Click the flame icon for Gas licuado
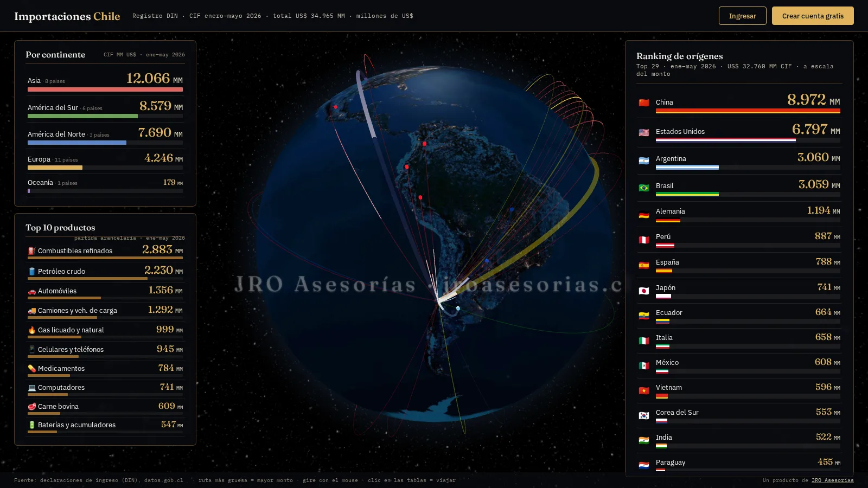The image size is (868, 488). pyautogui.click(x=31, y=330)
